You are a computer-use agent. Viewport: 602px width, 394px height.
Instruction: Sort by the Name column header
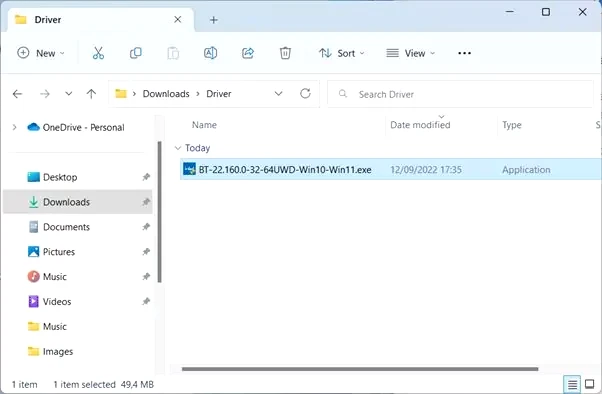(204, 125)
